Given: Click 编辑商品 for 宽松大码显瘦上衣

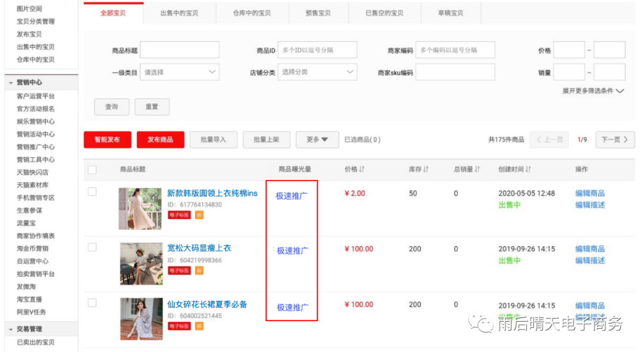Looking at the screenshot, I should pyautogui.click(x=590, y=248).
